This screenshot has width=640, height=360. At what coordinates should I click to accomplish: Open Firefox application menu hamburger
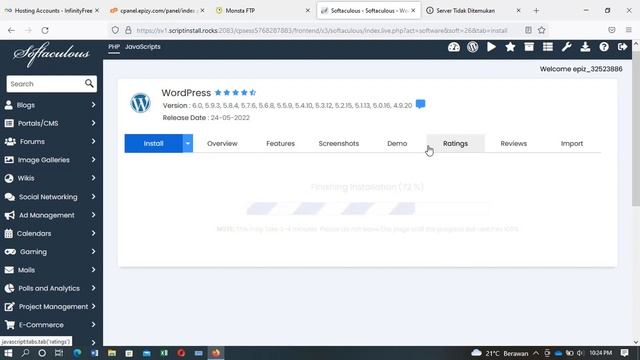(629, 30)
